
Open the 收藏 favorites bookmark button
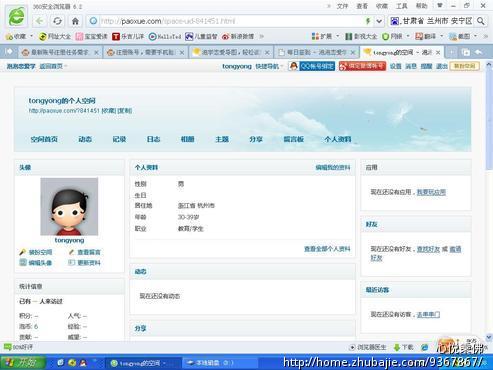tap(19, 36)
